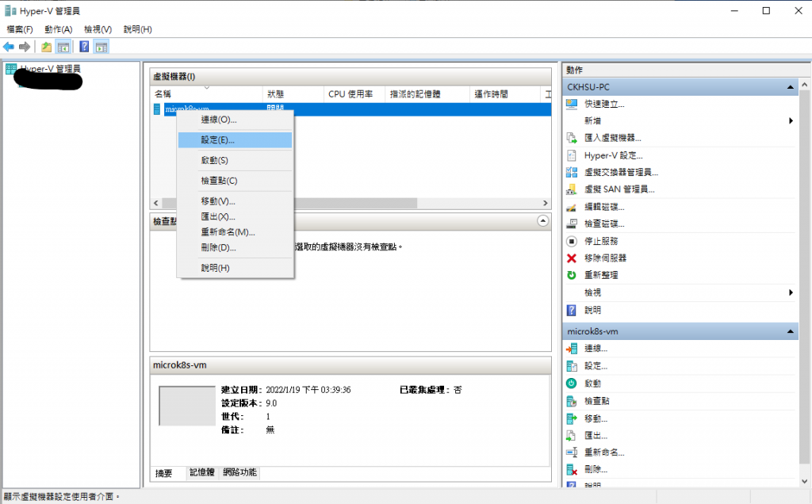Click the right arrow of VM list scrollbar

pyautogui.click(x=546, y=203)
